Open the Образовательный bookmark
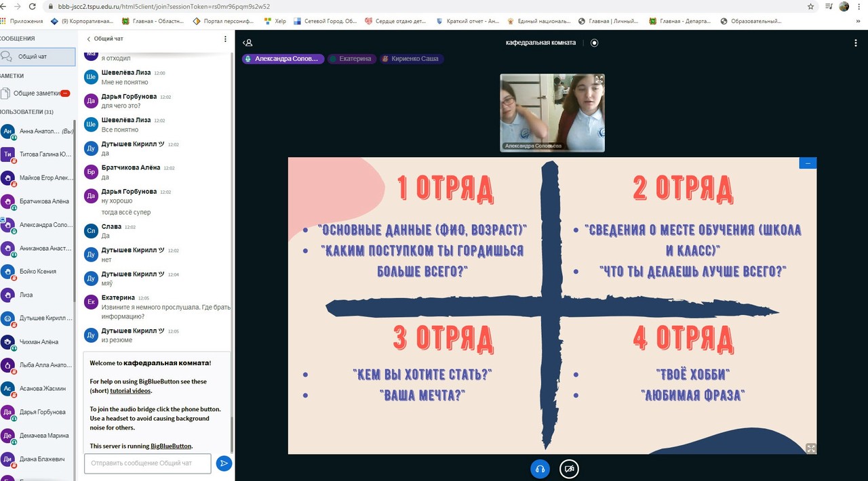Screen dimensions: 868x481 coord(752,21)
